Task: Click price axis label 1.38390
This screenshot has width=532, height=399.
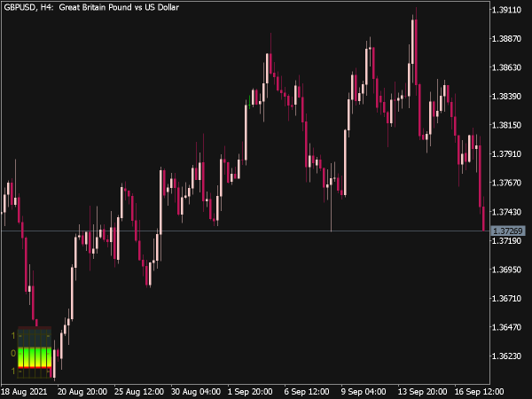Action: pyautogui.click(x=506, y=97)
